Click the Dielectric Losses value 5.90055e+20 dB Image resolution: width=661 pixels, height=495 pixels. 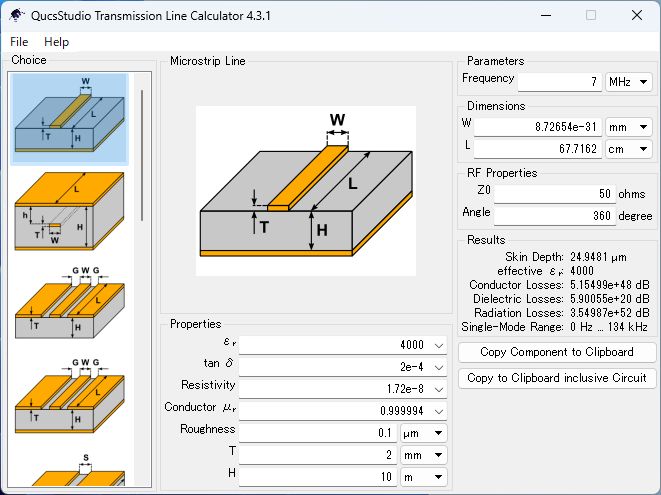(610, 299)
